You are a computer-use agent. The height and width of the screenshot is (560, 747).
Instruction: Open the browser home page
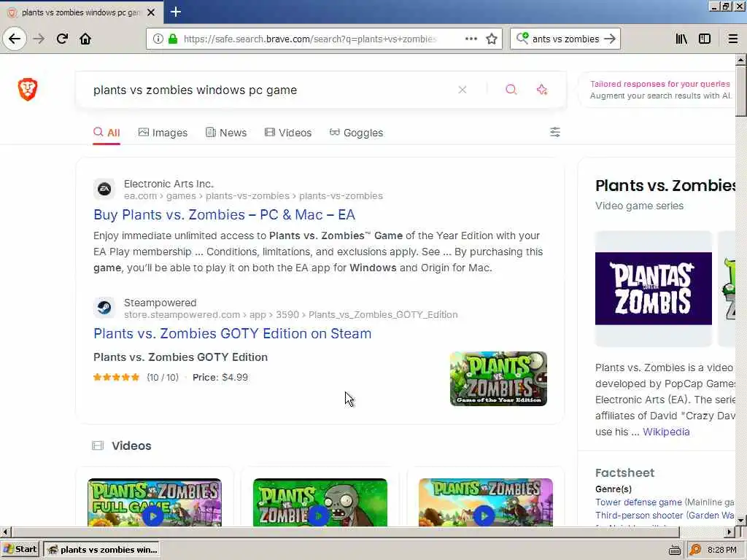pos(85,39)
